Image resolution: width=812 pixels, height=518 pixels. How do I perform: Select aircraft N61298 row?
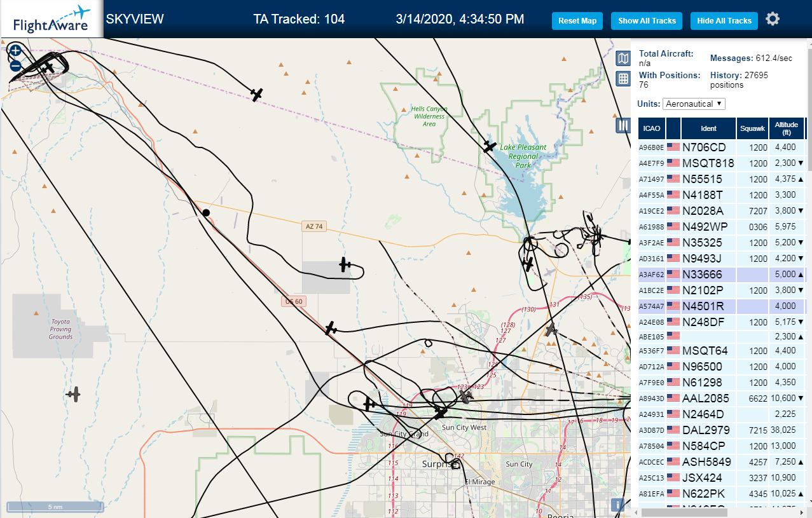point(723,383)
